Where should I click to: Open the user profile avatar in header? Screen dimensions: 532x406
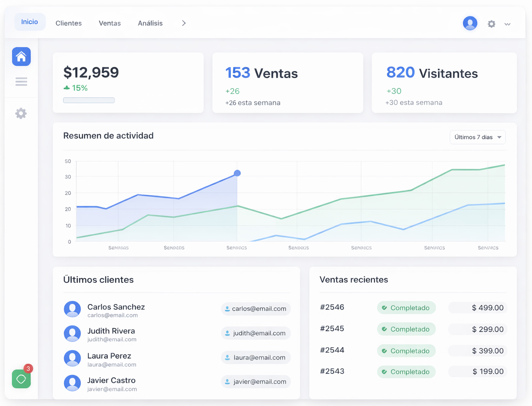coord(470,23)
